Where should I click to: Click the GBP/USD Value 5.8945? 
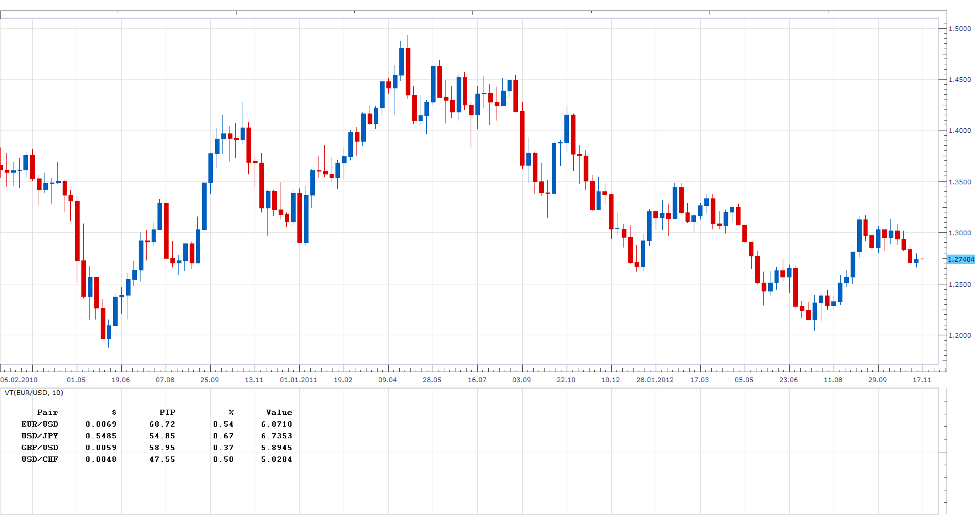click(x=277, y=448)
